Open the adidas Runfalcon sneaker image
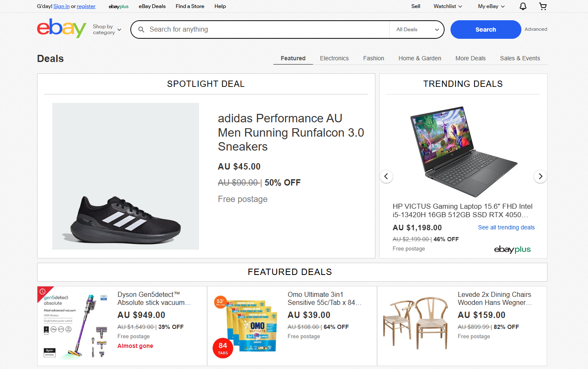Viewport: 588px width, 369px height. click(126, 176)
